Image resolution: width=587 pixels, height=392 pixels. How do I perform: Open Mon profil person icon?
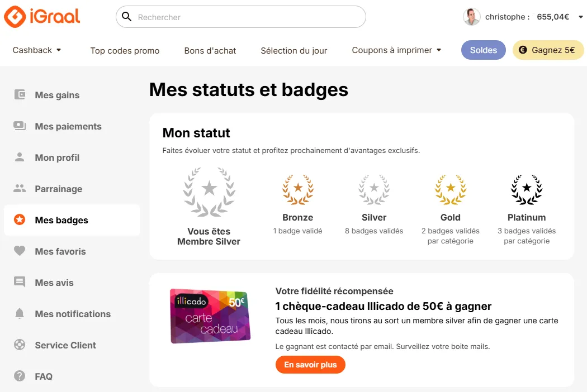point(20,157)
